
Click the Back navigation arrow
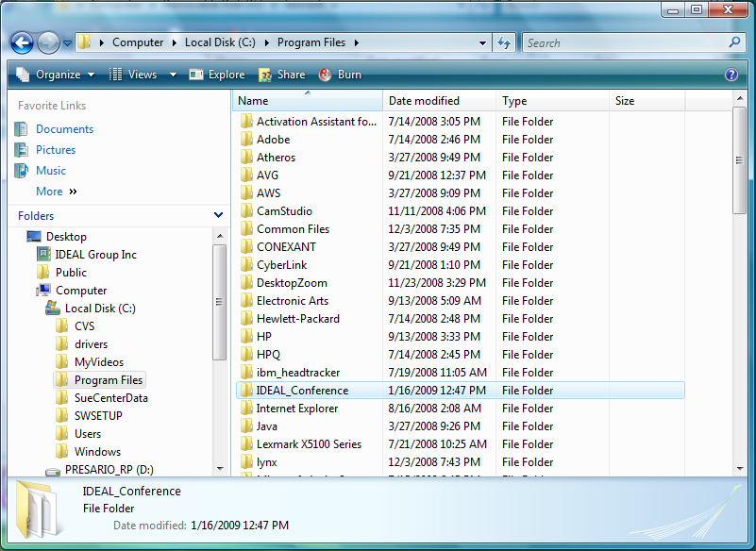(21, 42)
